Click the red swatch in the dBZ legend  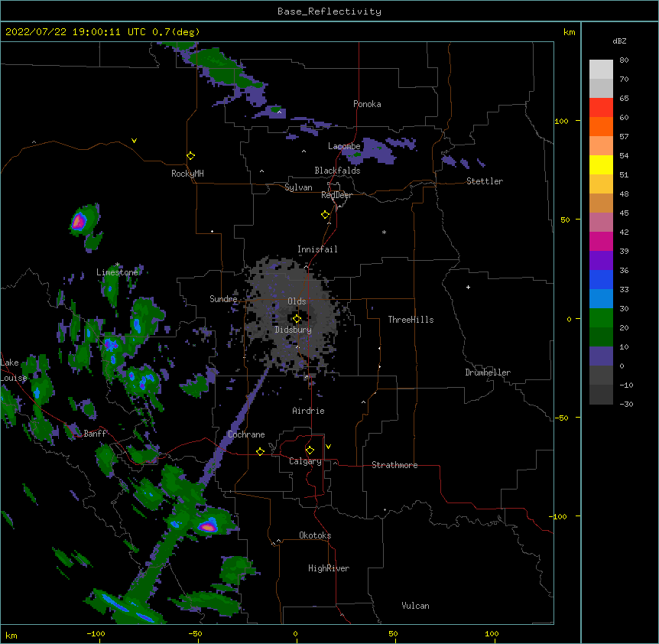coord(601,108)
